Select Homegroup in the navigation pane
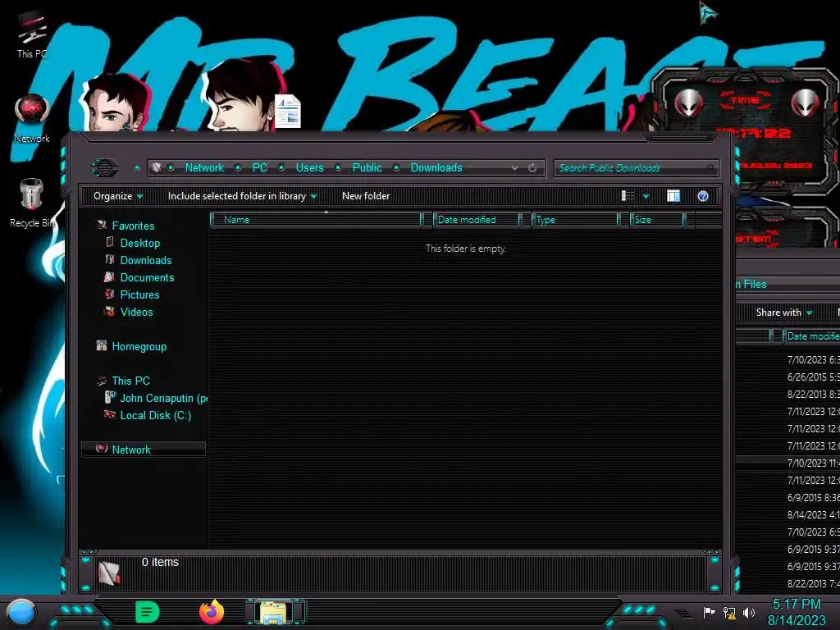This screenshot has width=840, height=630. coord(139,347)
